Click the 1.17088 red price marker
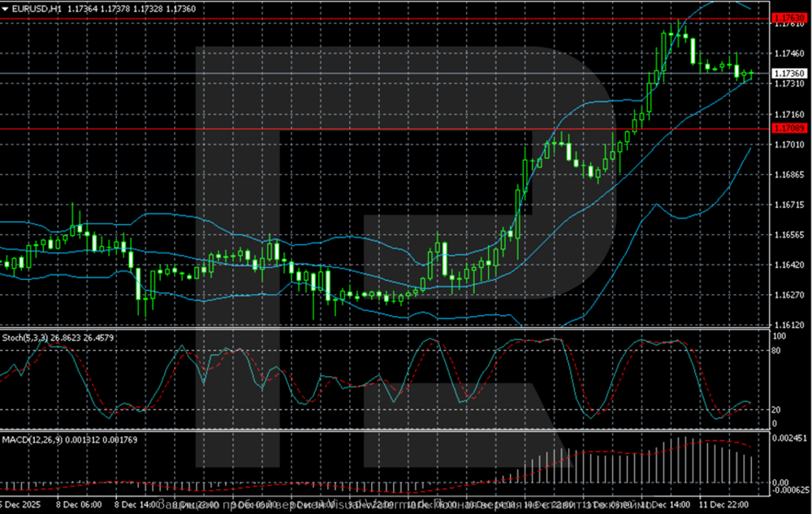The image size is (812, 514). pos(791,129)
